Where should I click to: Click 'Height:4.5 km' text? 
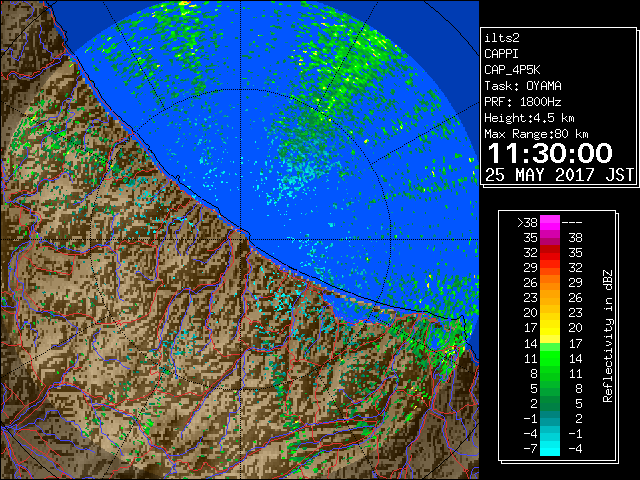click(529, 118)
